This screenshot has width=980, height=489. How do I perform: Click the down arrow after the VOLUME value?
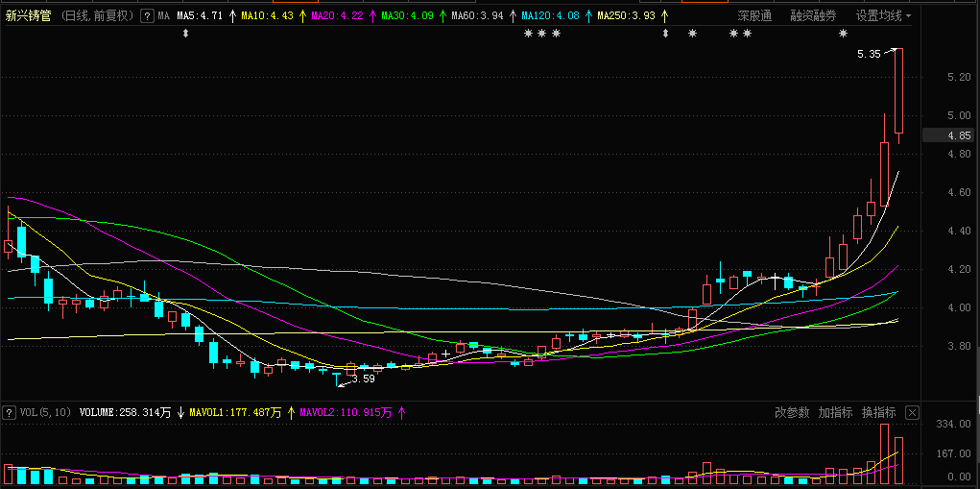coord(180,413)
